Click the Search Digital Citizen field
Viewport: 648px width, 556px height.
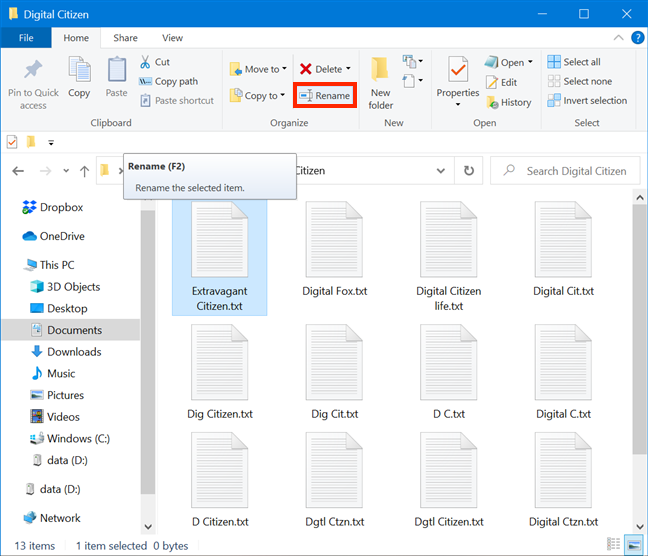[565, 171]
